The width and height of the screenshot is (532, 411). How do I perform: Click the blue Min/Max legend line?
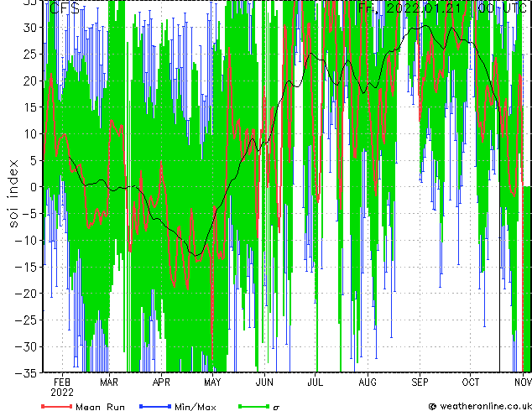pos(155,406)
